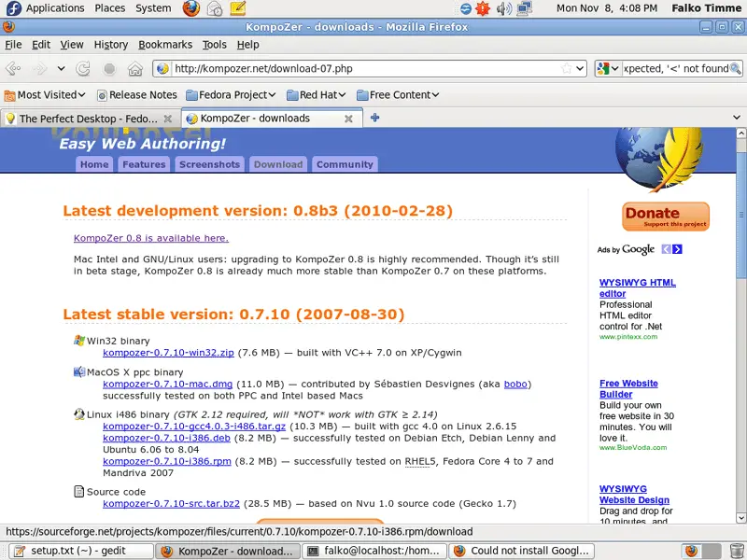The width and height of the screenshot is (747, 560).
Task: Open the recent pages history dropdown arrow
Action: [x=61, y=68]
